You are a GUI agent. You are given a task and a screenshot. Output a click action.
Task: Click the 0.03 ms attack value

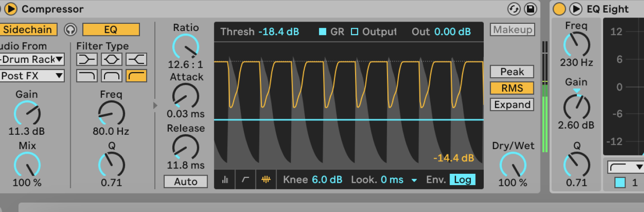pos(185,114)
